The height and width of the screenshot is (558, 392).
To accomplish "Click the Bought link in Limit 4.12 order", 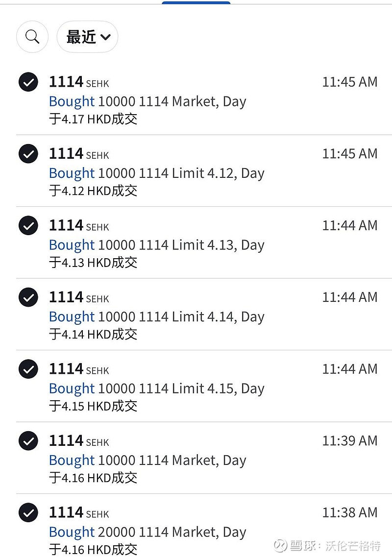I will 72,173.
